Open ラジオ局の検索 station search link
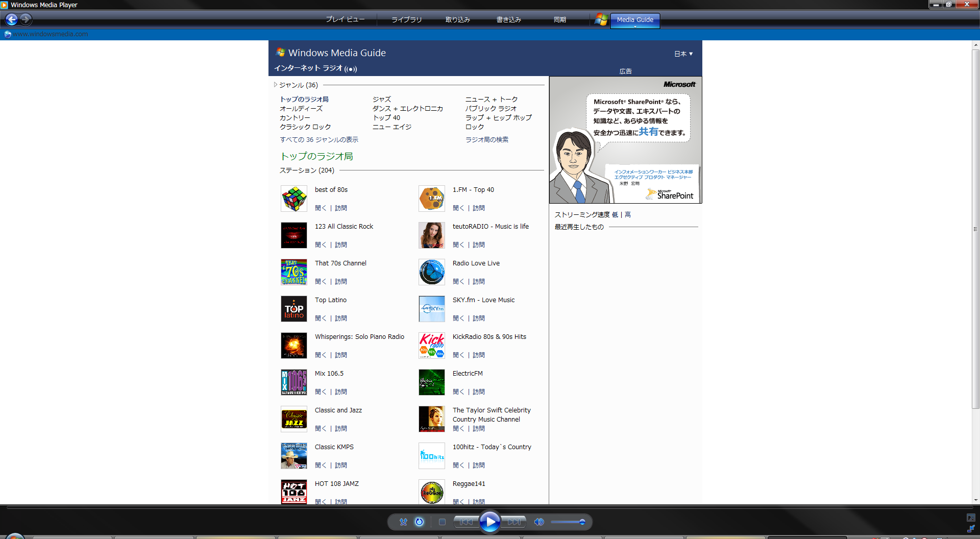The width and height of the screenshot is (980, 539). pos(487,139)
